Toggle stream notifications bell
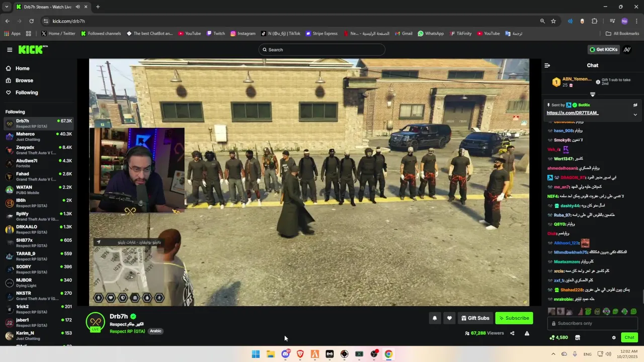This screenshot has width=644, height=362. click(x=435, y=318)
